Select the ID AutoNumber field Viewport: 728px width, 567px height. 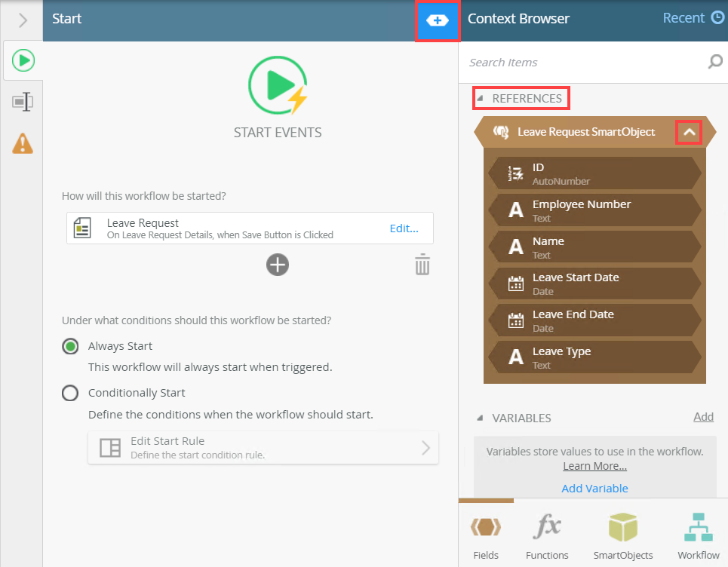[594, 173]
